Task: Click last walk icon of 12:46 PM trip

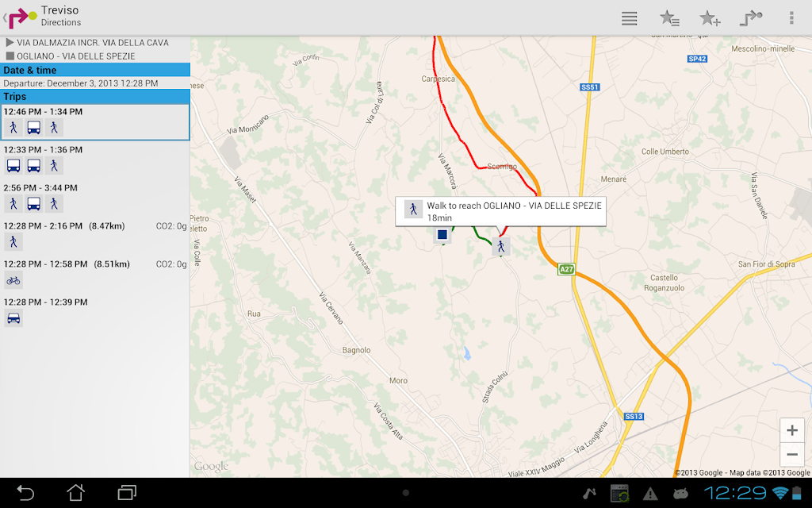Action: point(54,128)
